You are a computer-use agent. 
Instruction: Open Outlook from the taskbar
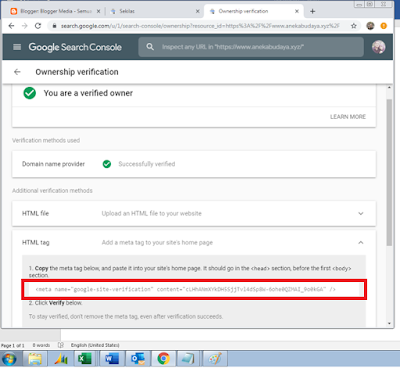138,359
